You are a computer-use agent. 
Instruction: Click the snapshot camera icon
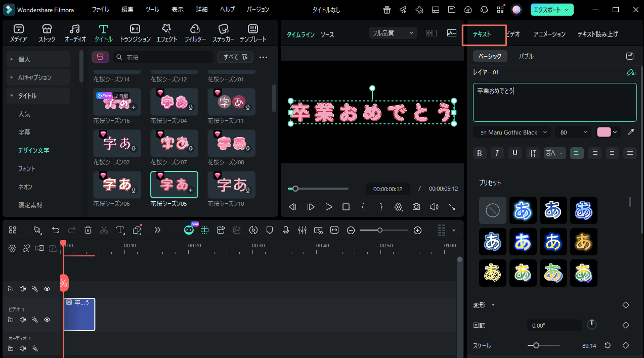pos(416,207)
